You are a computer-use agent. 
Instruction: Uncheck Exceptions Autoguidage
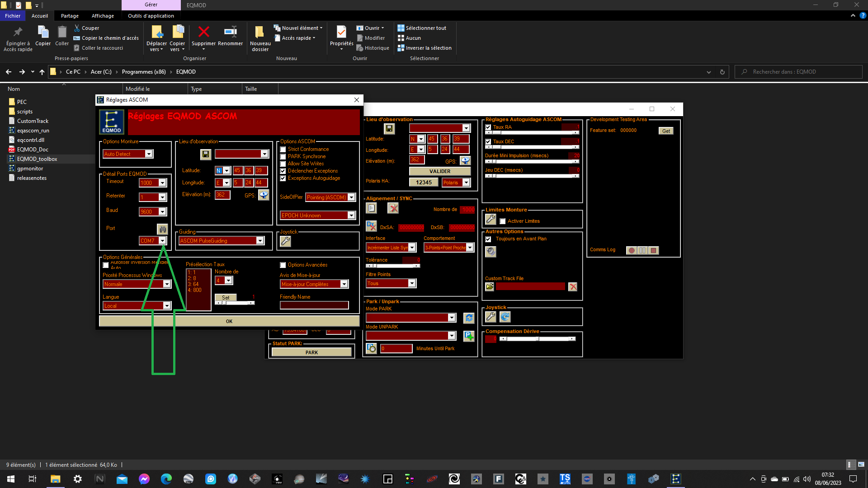tap(283, 178)
